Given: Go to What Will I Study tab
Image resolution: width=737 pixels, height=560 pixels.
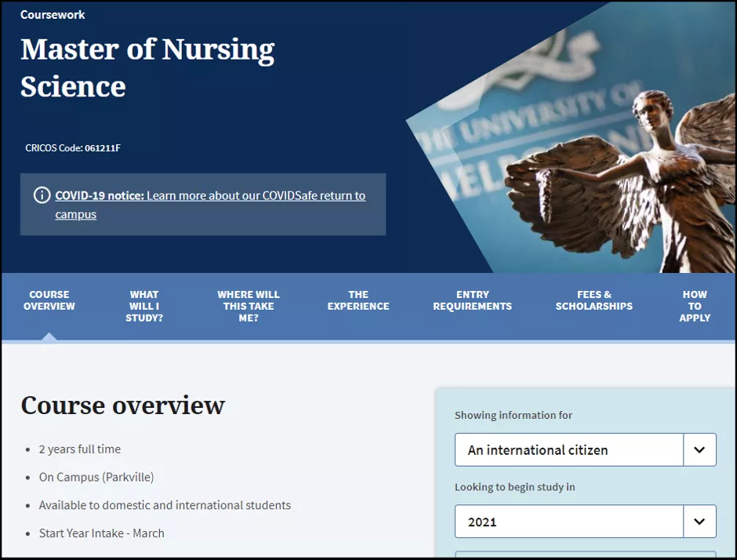Looking at the screenshot, I should [x=144, y=306].
